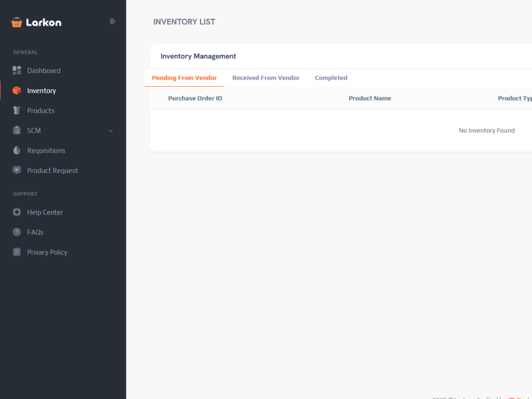This screenshot has width=532, height=399.
Task: Click the Purchase Order ID column header
Action: (x=195, y=98)
